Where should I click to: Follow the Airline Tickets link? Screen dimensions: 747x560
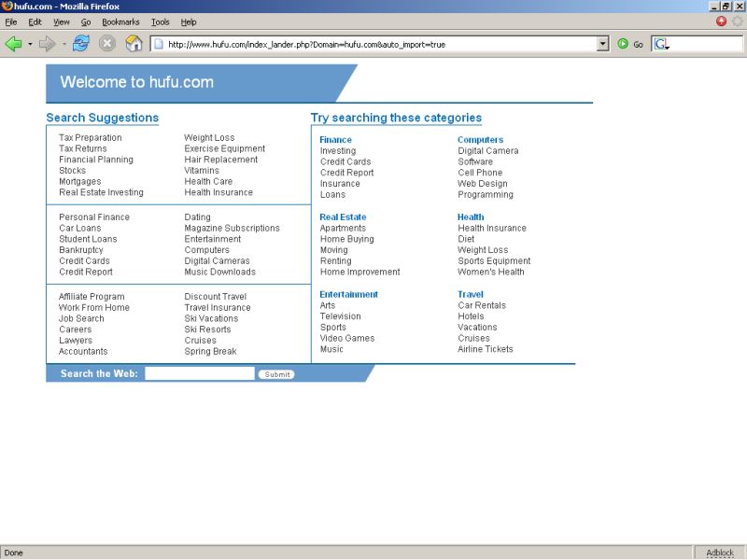[x=485, y=350]
